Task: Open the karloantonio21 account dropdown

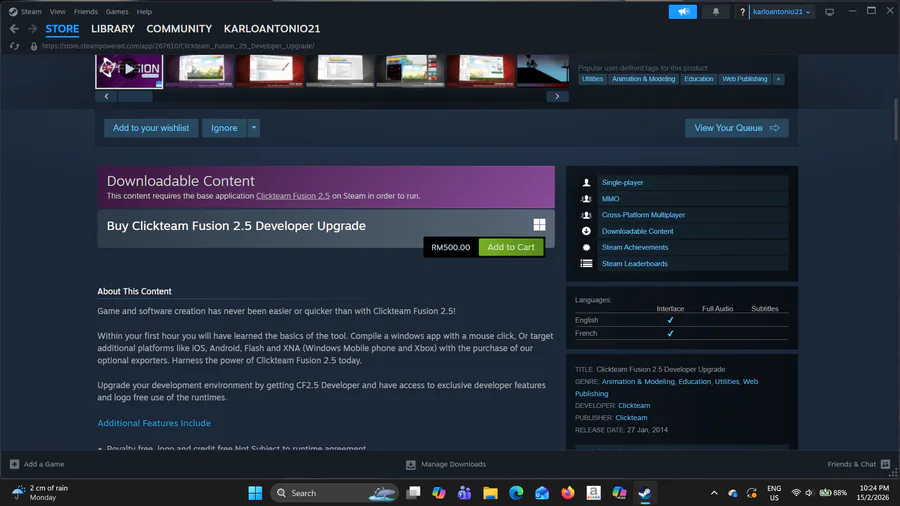Action: click(782, 11)
